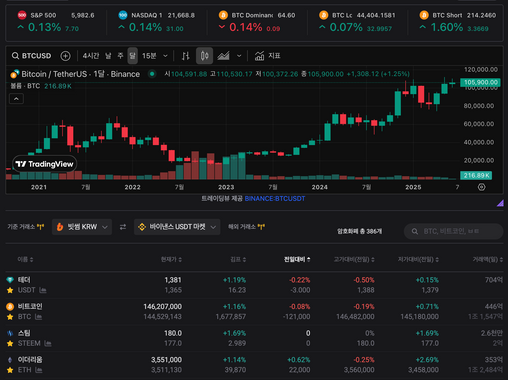Open BTCUSD symbol search
This screenshot has width=508, height=380.
[31, 56]
